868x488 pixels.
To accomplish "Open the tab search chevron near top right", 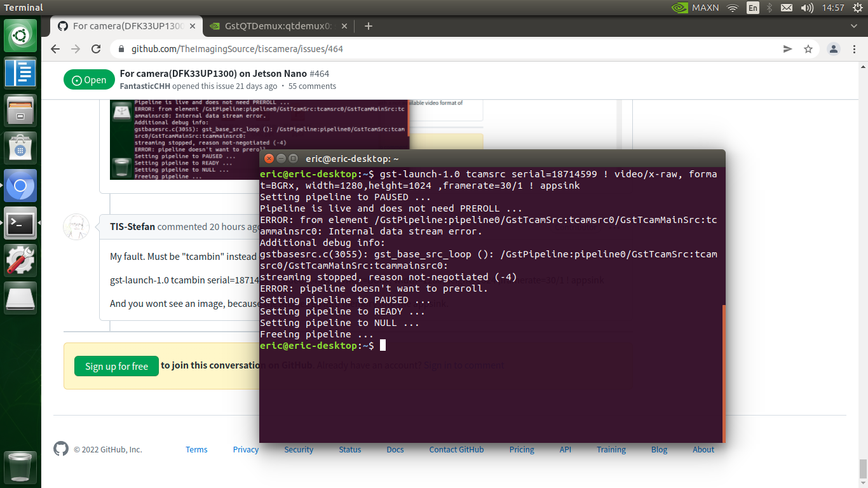I will tap(854, 26).
